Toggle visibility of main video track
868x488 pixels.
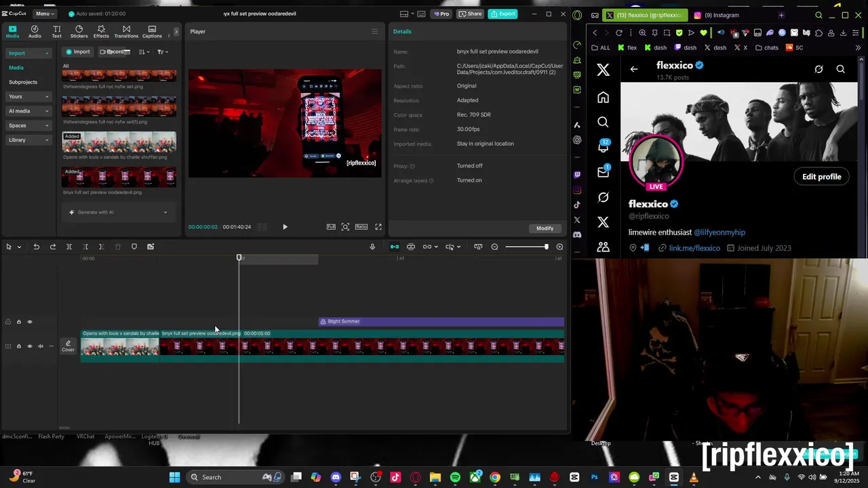pyautogui.click(x=30, y=346)
